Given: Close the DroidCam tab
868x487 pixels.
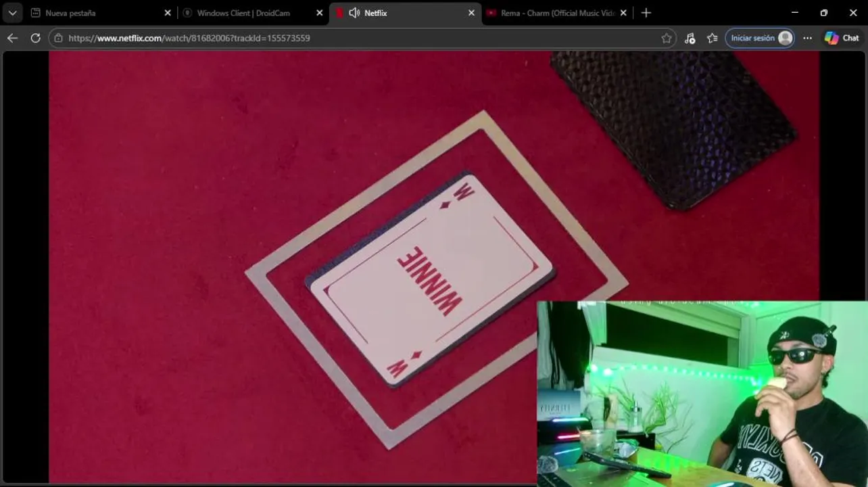Looking at the screenshot, I should click(x=320, y=13).
